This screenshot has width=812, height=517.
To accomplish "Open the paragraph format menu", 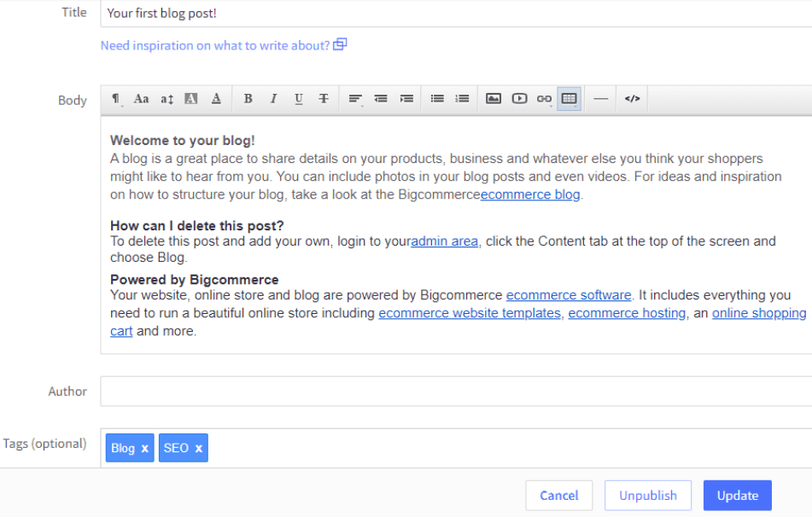I will coord(116,98).
